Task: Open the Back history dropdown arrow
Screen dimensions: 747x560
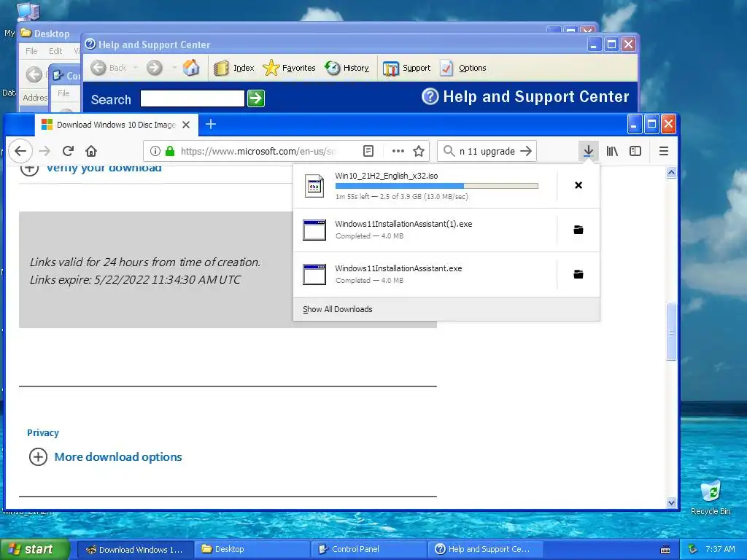Action: 136,68
